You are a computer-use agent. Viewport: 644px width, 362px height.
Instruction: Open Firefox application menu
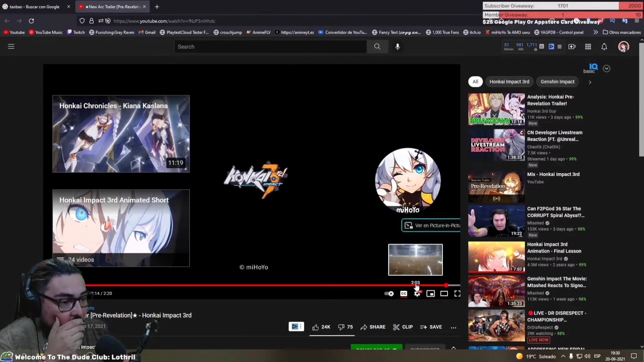point(637,21)
